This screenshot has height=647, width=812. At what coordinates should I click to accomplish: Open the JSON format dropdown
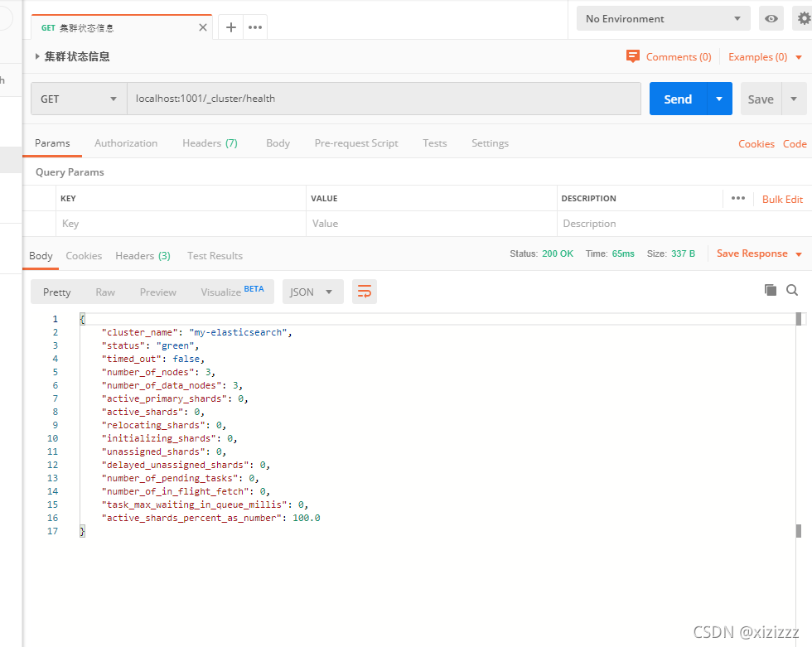(313, 292)
